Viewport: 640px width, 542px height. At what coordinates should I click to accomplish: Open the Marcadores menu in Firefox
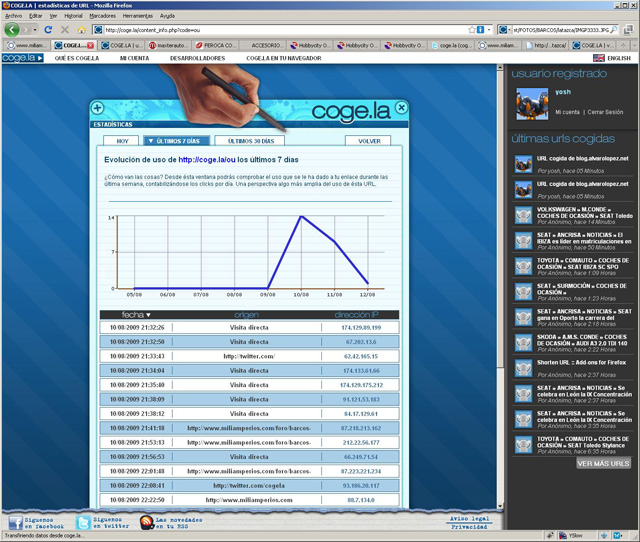pos(102,16)
